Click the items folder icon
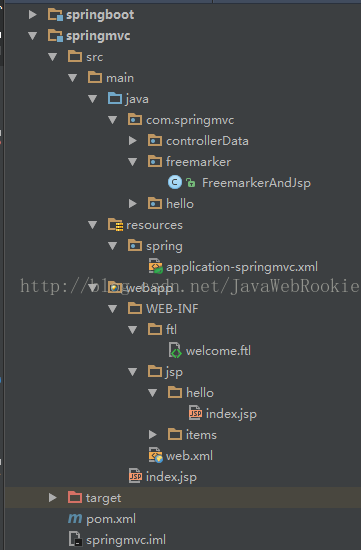361x550 pixels. [x=175, y=434]
